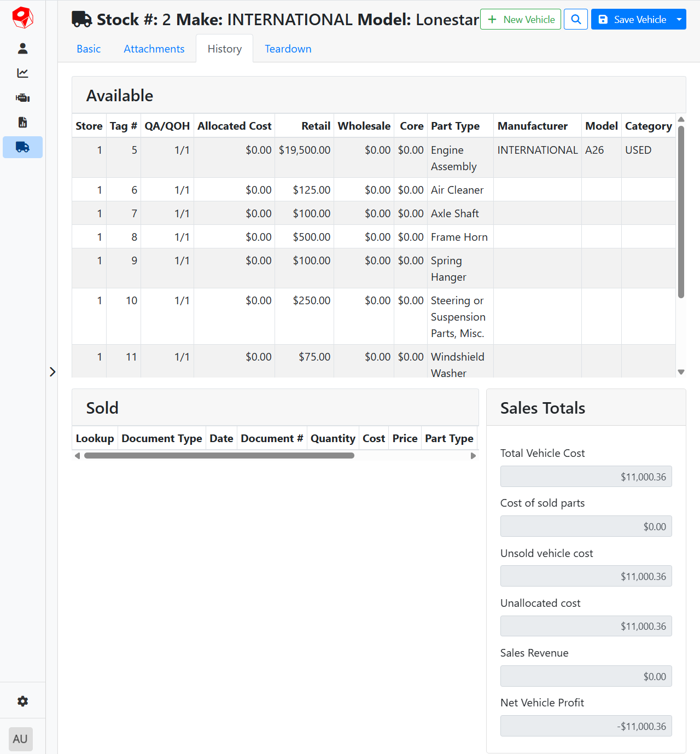700x754 pixels.
Task: Click the magnifying glass search button
Action: point(576,20)
